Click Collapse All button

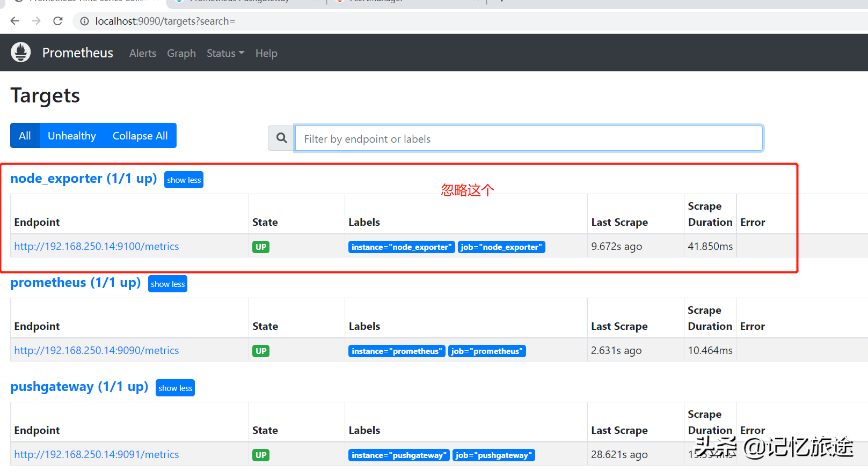(140, 136)
